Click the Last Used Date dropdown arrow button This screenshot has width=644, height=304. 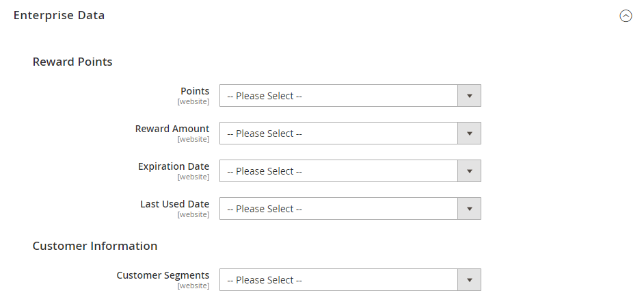(x=470, y=209)
